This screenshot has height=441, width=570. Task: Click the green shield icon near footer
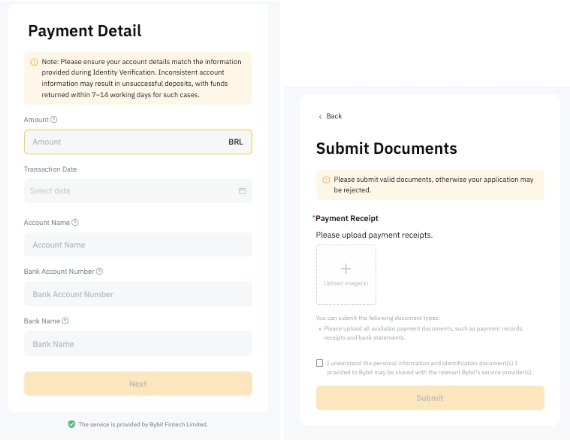[71, 424]
